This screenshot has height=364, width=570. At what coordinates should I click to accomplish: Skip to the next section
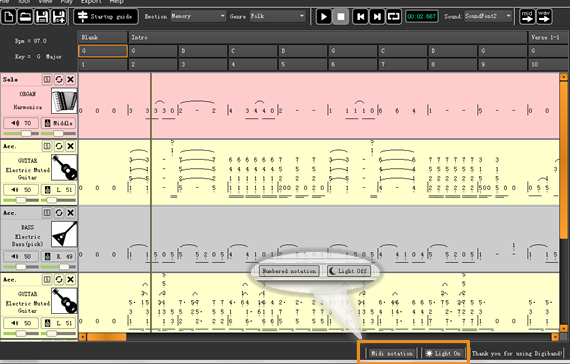(x=377, y=17)
